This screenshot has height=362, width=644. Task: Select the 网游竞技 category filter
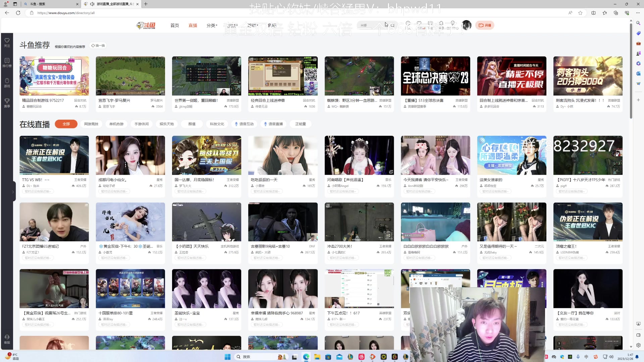pos(91,124)
